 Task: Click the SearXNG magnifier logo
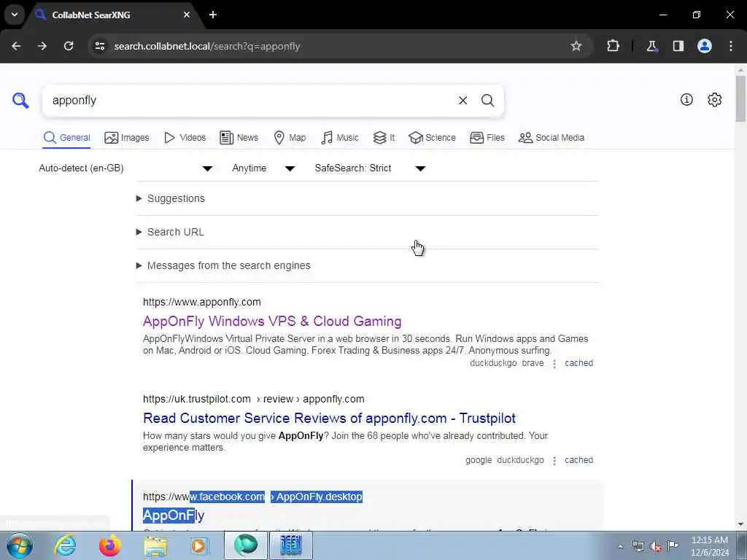coord(20,101)
